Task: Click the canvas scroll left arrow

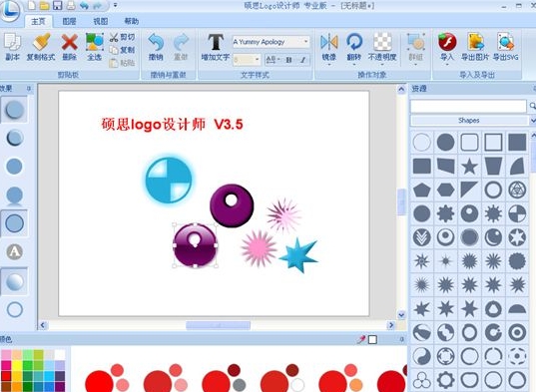Action: tap(42, 325)
